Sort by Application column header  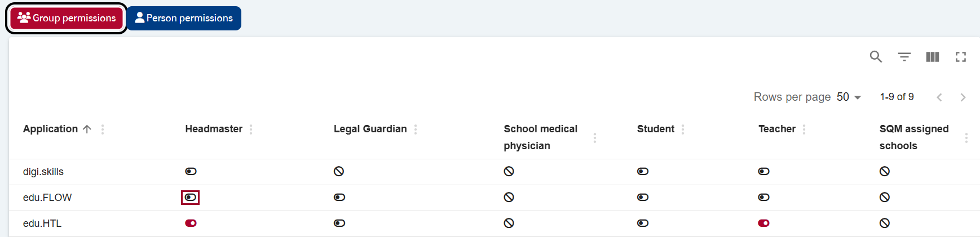(x=50, y=129)
